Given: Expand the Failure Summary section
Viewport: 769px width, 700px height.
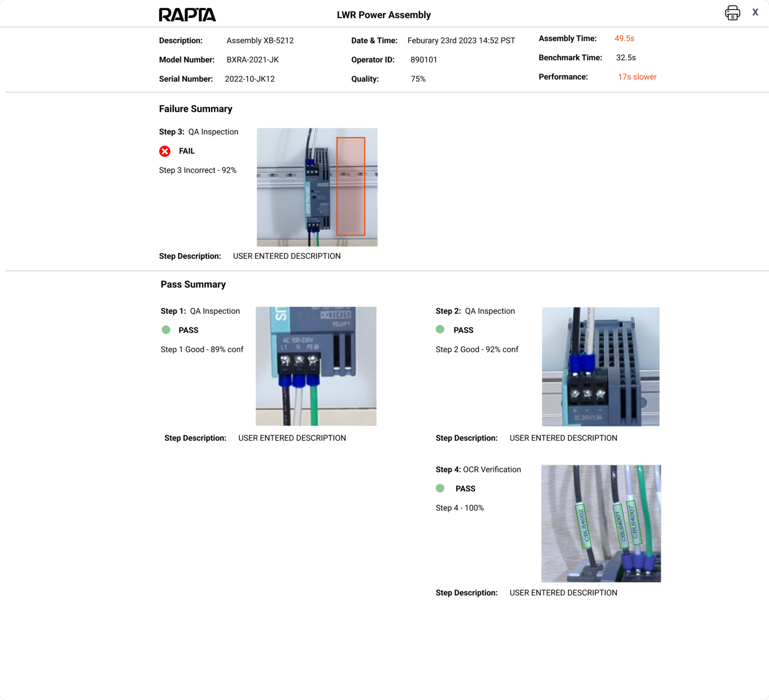Looking at the screenshot, I should 195,109.
